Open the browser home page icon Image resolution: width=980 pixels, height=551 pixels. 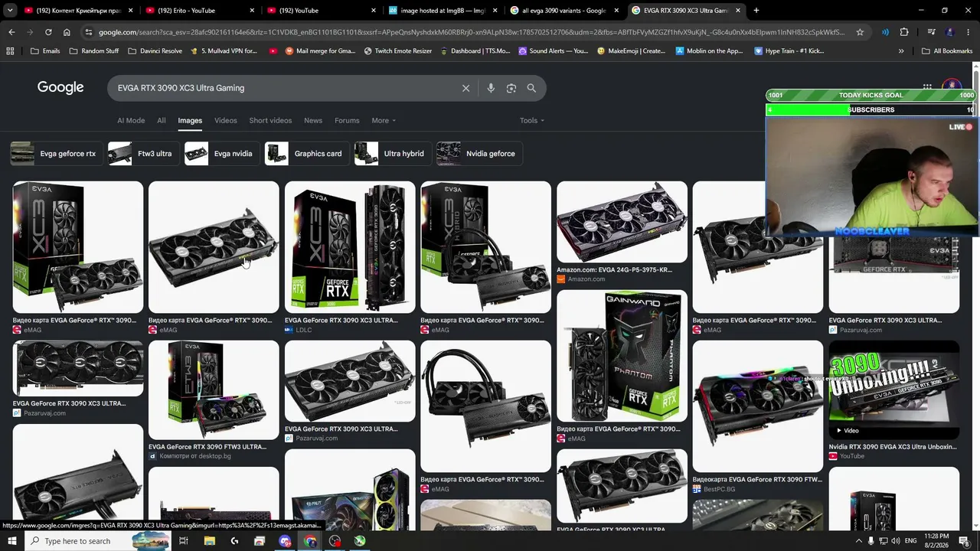tap(67, 32)
